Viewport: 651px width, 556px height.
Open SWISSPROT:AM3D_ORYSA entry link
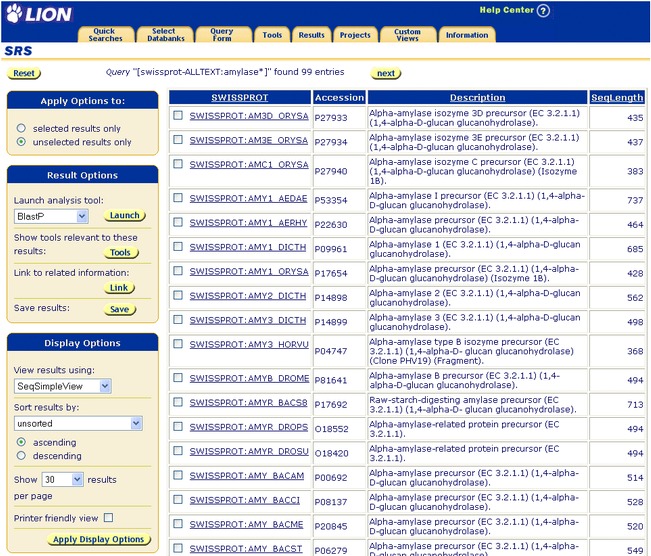tap(249, 116)
